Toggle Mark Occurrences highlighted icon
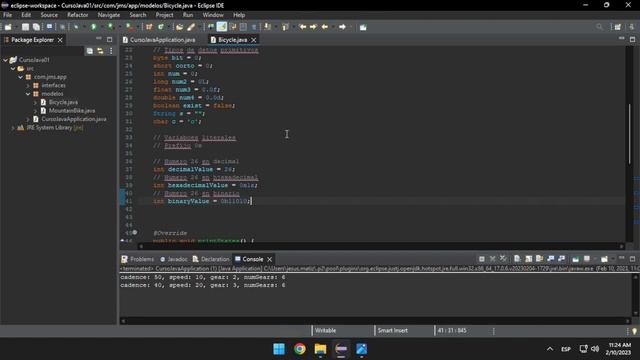The image size is (640, 360). 222,27
